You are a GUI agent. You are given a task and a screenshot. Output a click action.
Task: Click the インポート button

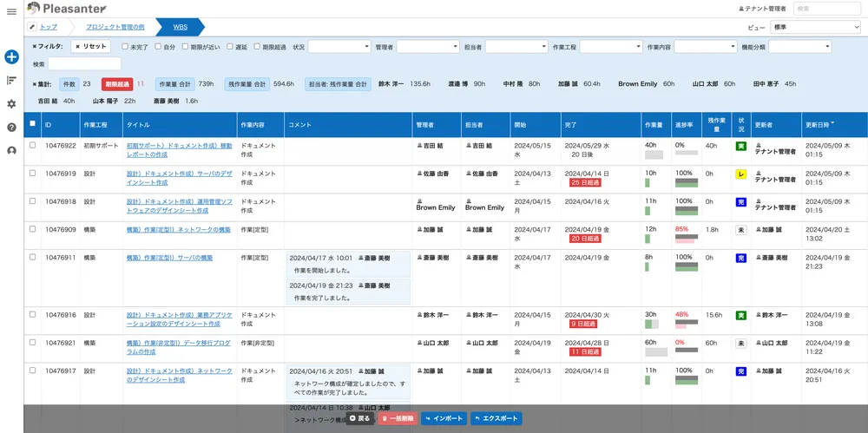pos(444,418)
